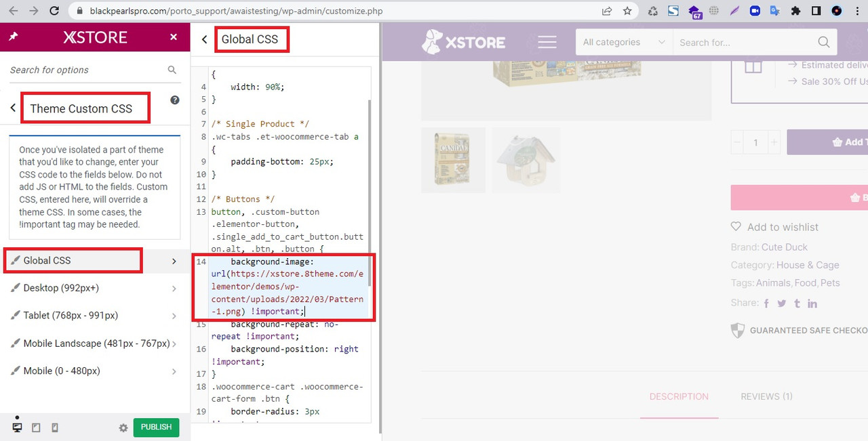The height and width of the screenshot is (441, 868).
Task: Open the Cute Duck brand link
Action: coord(785,247)
